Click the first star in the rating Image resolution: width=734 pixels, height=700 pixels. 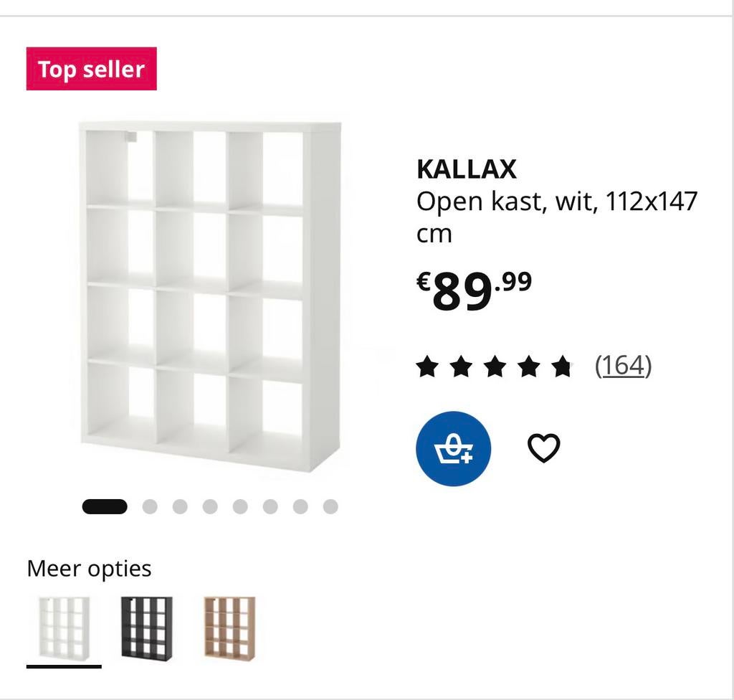point(426,366)
